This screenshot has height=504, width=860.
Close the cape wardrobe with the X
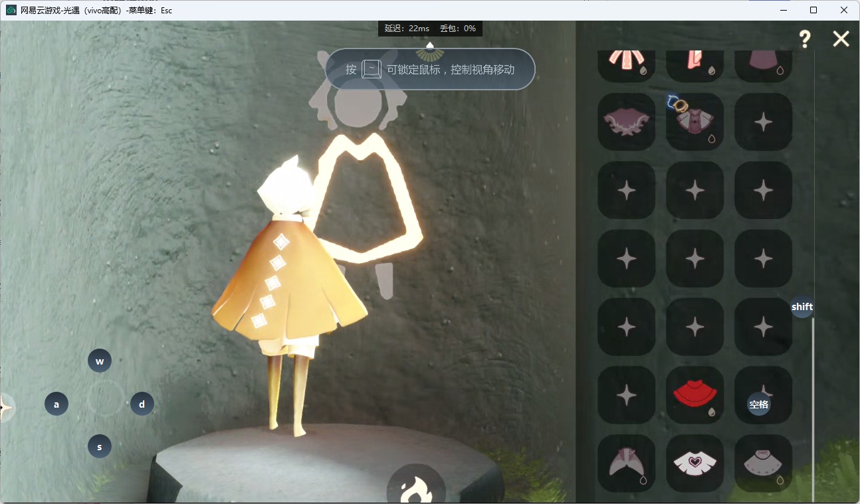coord(841,39)
